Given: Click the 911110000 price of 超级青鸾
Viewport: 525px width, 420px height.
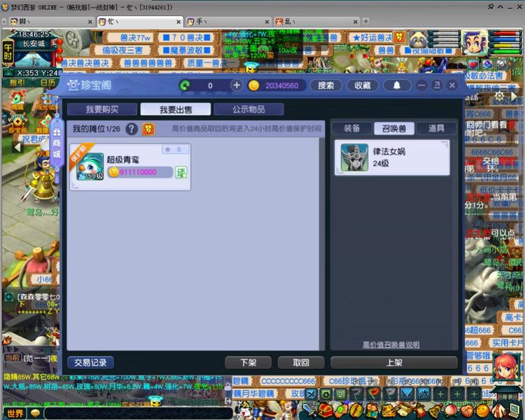Looking at the screenshot, I should pyautogui.click(x=138, y=172).
